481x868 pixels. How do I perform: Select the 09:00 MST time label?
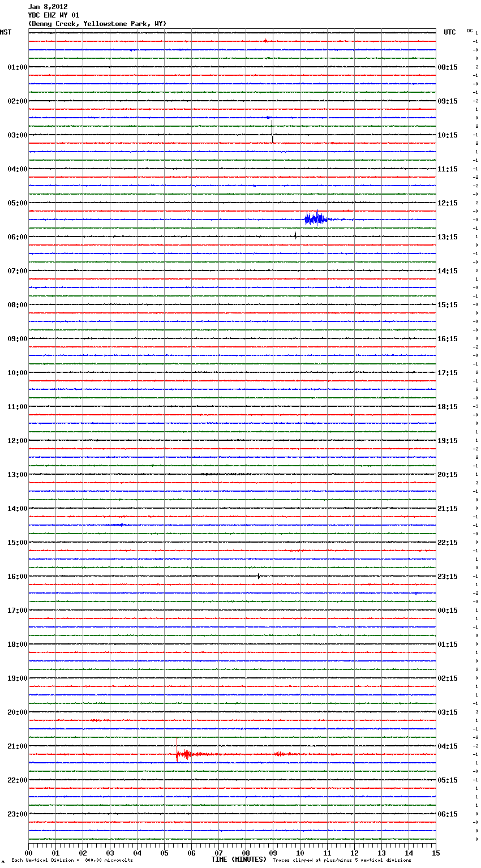pyautogui.click(x=18, y=339)
